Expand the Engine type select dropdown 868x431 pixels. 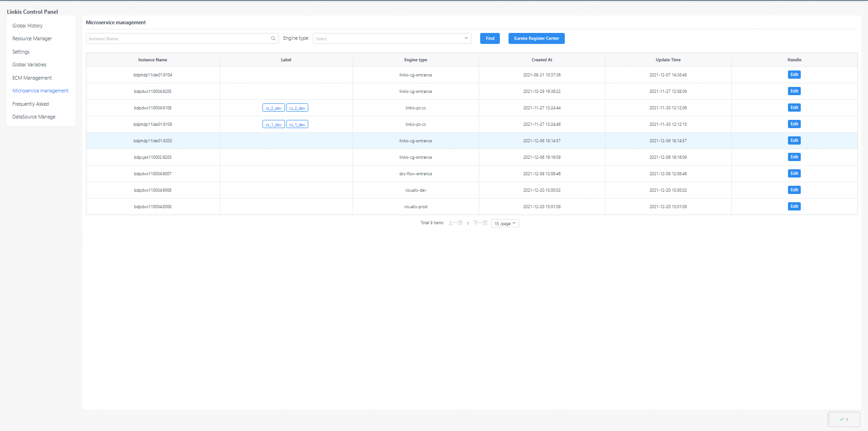(x=391, y=38)
